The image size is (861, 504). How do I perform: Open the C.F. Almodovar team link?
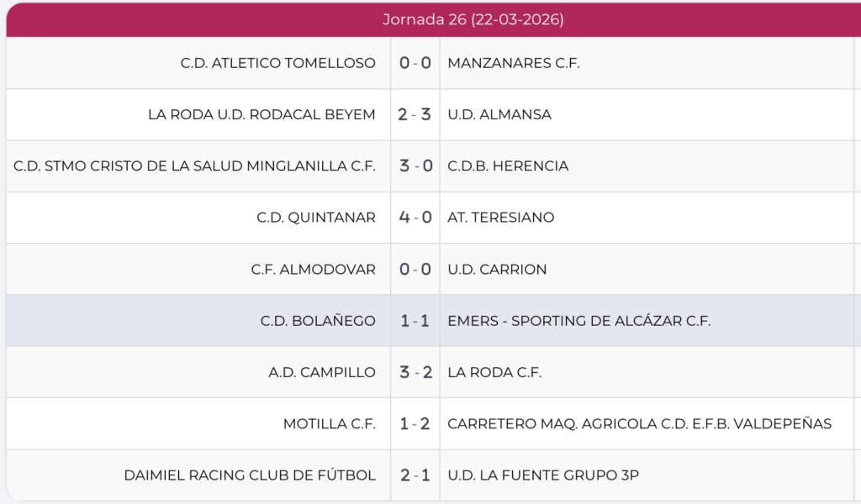(313, 270)
